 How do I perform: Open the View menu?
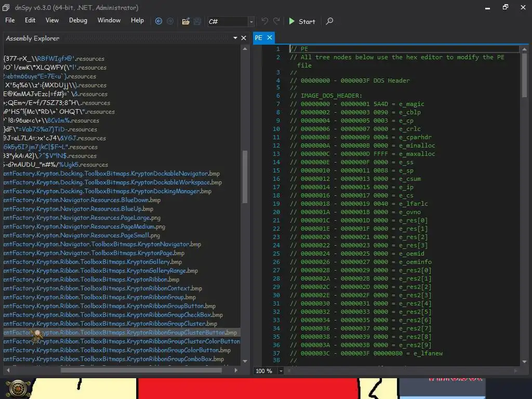52,20
